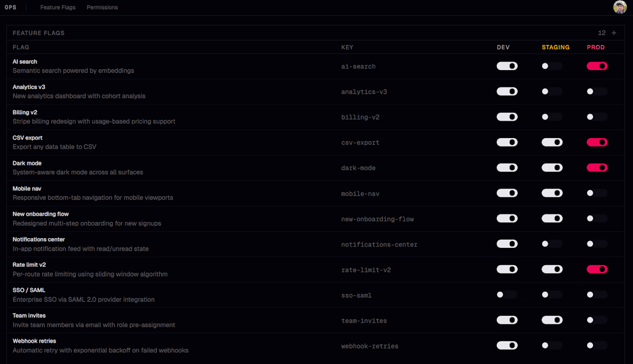633x364 pixels.
Task: Switch to the Permissions tab
Action: pyautogui.click(x=102, y=7)
